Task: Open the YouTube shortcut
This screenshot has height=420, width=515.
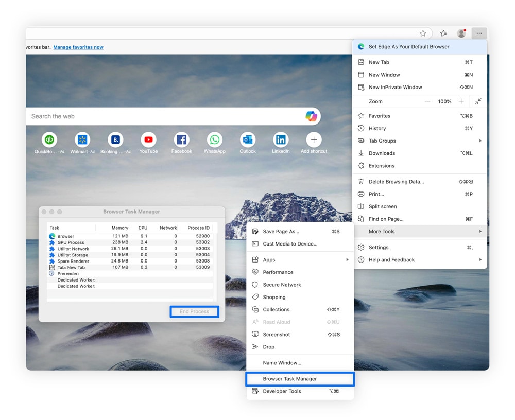Action: tap(148, 139)
